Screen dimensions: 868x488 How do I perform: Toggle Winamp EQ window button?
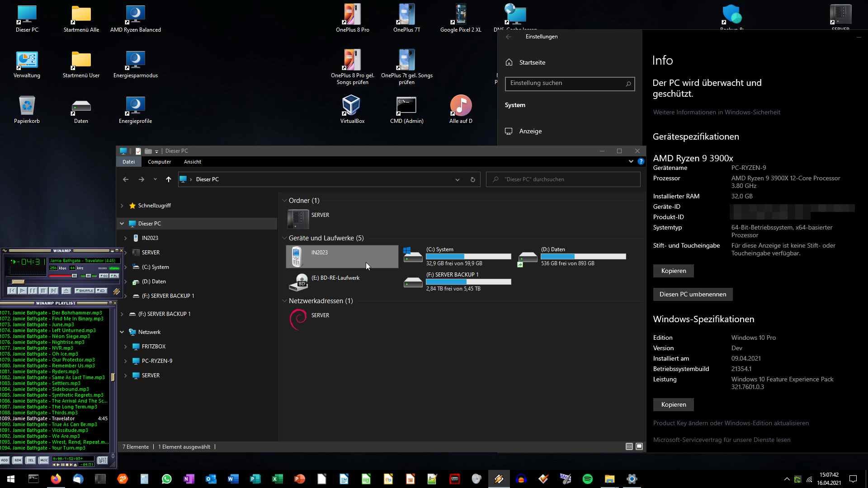(104, 276)
